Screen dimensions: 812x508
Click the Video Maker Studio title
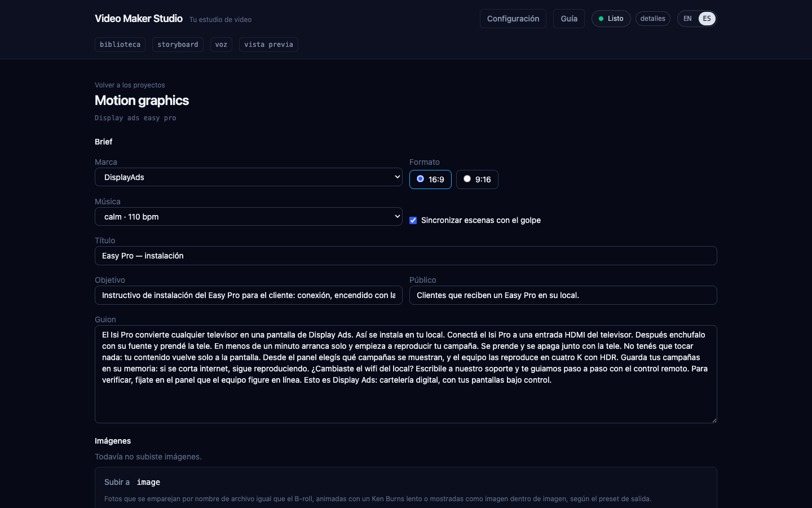[139, 19]
